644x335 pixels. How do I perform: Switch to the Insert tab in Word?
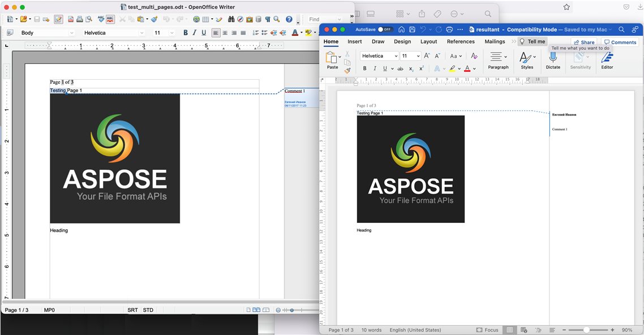click(354, 42)
